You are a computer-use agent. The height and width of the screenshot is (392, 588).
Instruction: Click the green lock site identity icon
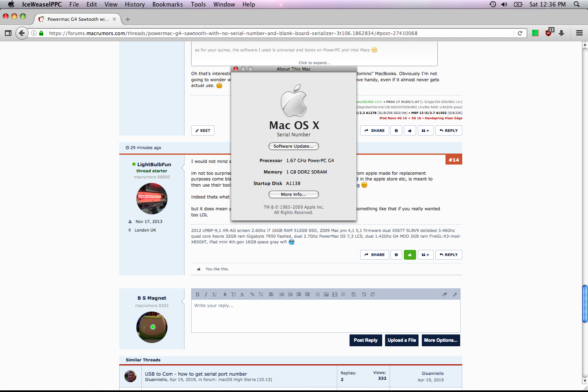(x=41, y=33)
